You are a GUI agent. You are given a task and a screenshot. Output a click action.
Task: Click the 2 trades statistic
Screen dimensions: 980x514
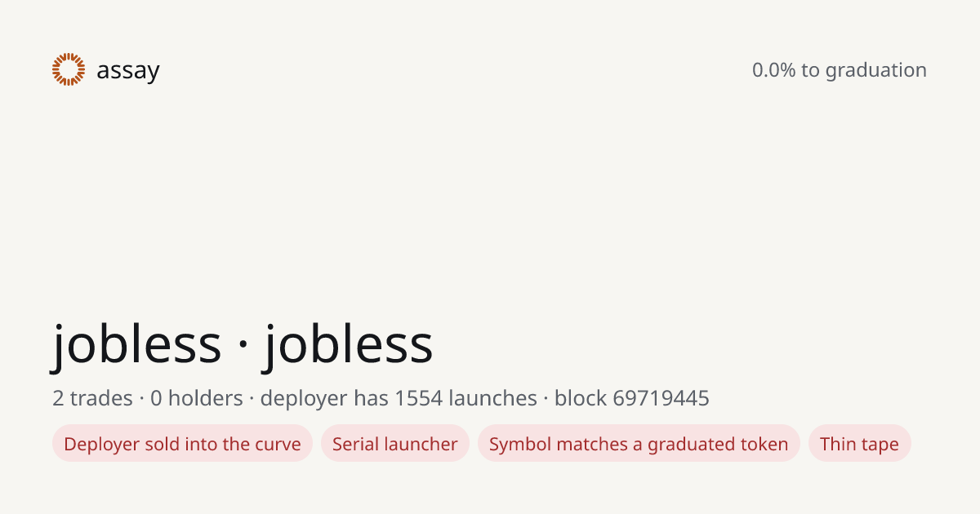(92, 398)
